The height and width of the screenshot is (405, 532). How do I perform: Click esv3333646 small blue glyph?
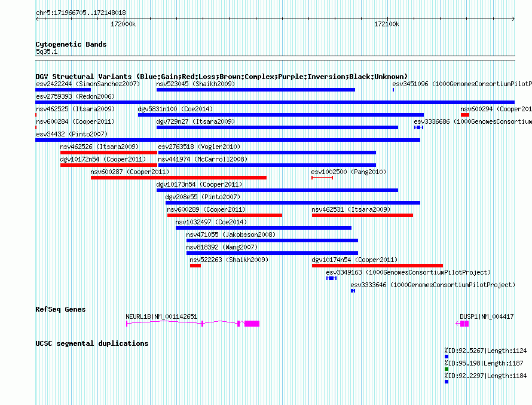pyautogui.click(x=353, y=291)
